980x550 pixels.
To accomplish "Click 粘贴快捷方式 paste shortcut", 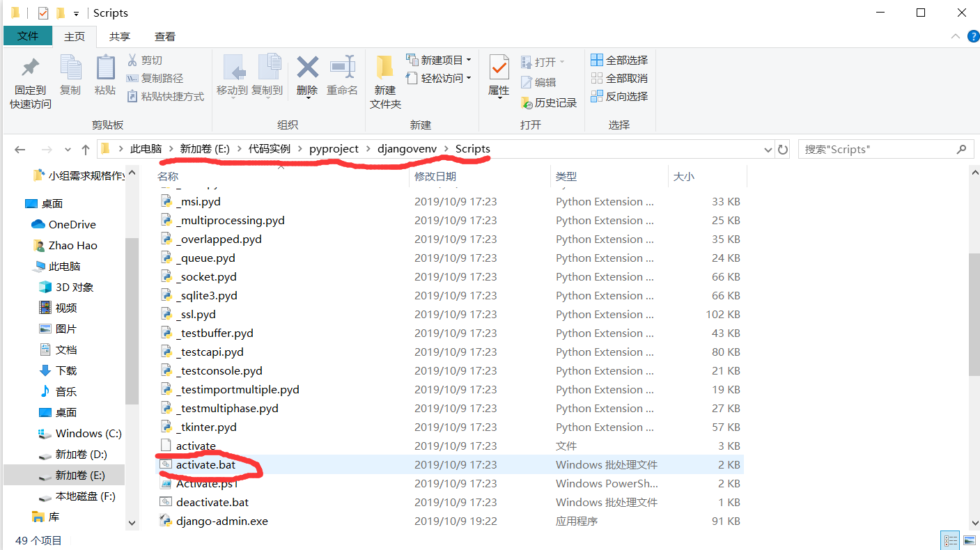I will pos(166,97).
